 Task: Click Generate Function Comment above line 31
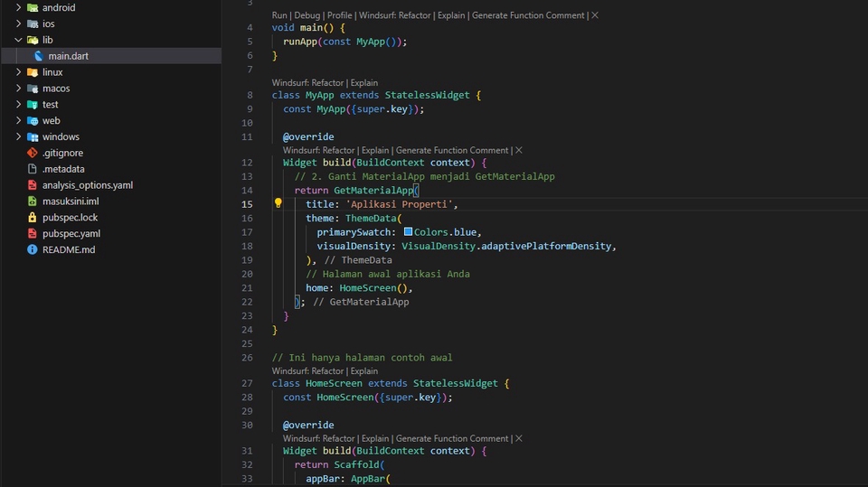click(x=452, y=439)
